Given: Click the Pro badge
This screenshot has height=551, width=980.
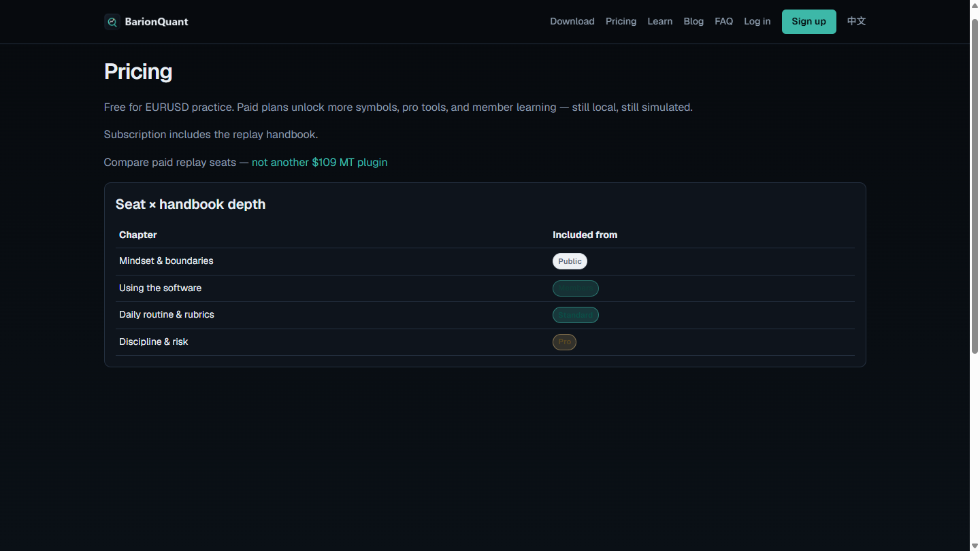Looking at the screenshot, I should pyautogui.click(x=564, y=342).
